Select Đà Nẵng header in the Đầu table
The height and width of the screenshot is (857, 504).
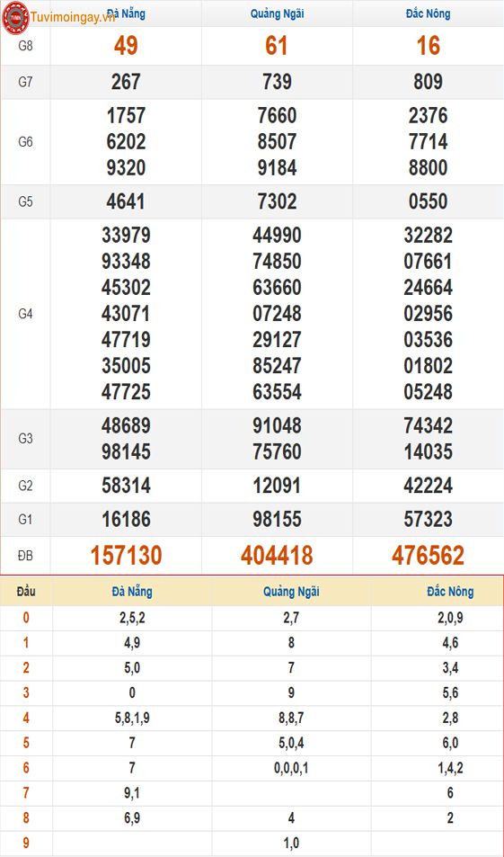[x=132, y=592]
